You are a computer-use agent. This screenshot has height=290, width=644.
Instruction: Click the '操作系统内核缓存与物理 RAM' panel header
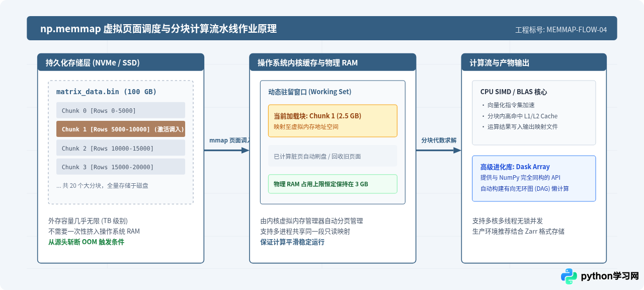[333, 62]
